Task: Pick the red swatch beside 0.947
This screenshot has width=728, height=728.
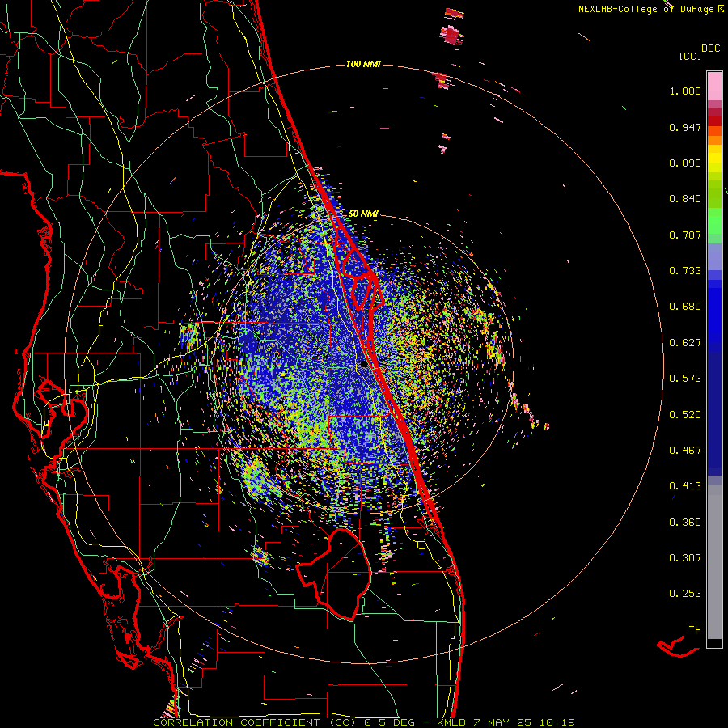Action: point(714,121)
